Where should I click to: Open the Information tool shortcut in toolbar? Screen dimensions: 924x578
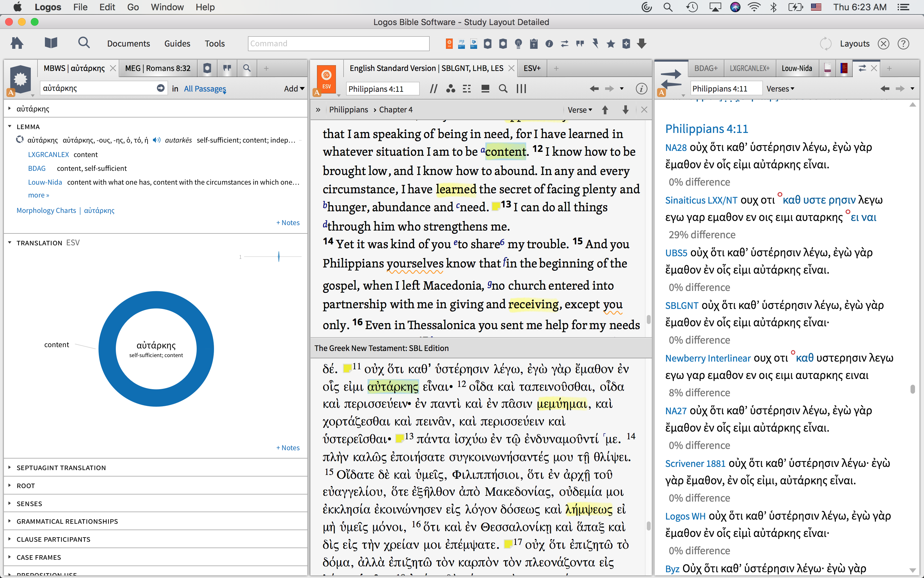coord(549,44)
